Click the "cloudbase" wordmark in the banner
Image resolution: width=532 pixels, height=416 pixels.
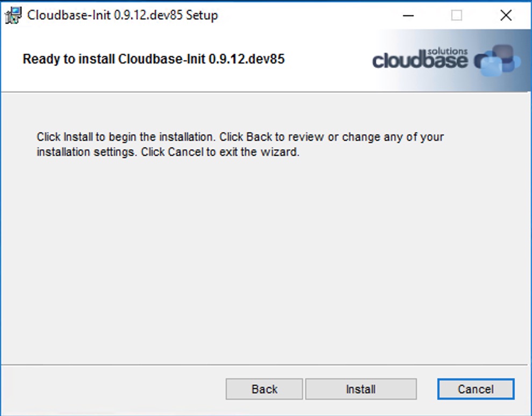[420, 61]
